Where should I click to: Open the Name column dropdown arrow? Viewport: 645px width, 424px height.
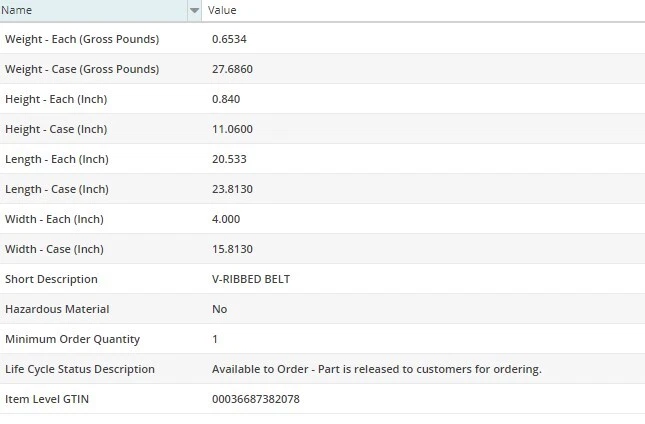pos(194,10)
